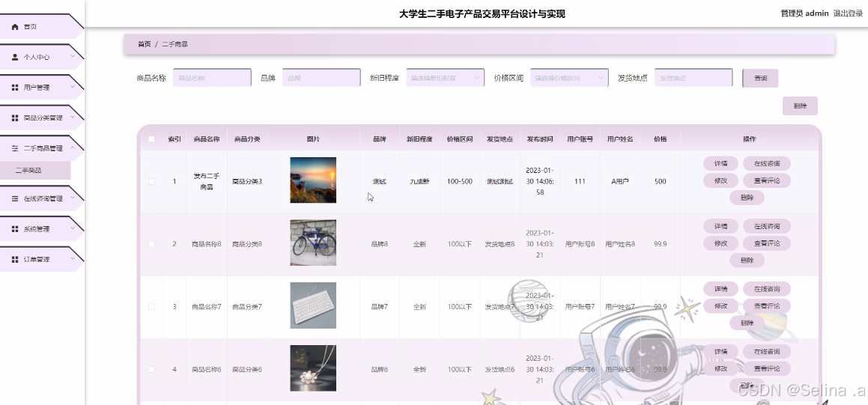The height and width of the screenshot is (405, 868).
Task: Open 详情 for 商品名称6 row
Action: [720, 351]
